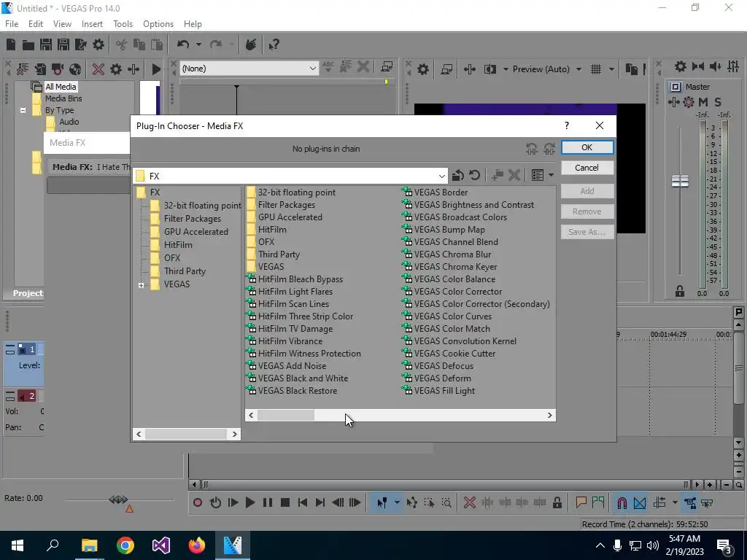This screenshot has width=747, height=560.
Task: Open Project Properties gear icon in toolbar
Action: pos(98,44)
